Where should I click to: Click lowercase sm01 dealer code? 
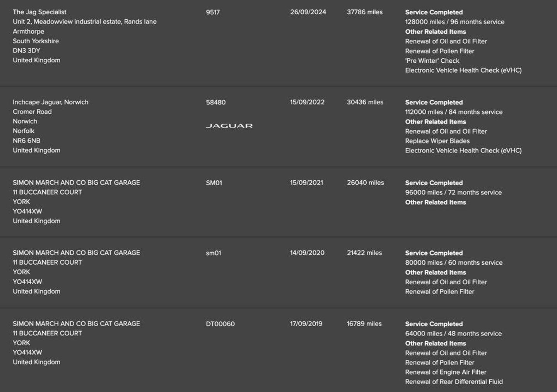pyautogui.click(x=214, y=253)
